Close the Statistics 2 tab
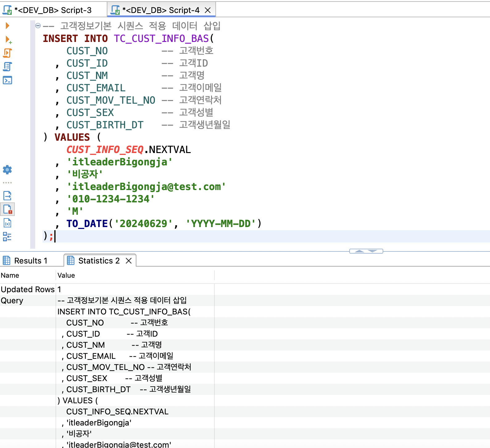 (x=129, y=261)
